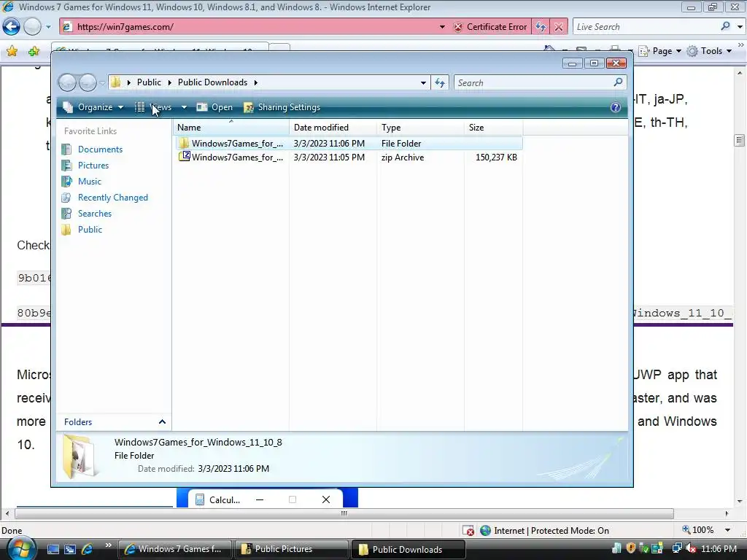Click Public Downloads in the breadcrumb
The width and height of the screenshot is (747, 560).
coord(212,82)
